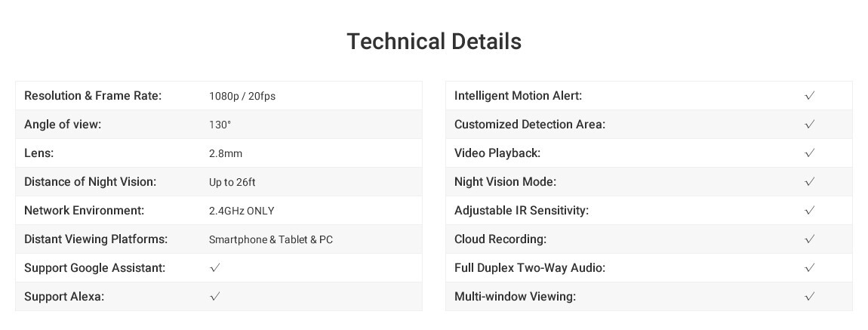Viewport: 868px width, 330px height.
Task: Click the Support Alexa checkmark
Action: point(215,296)
